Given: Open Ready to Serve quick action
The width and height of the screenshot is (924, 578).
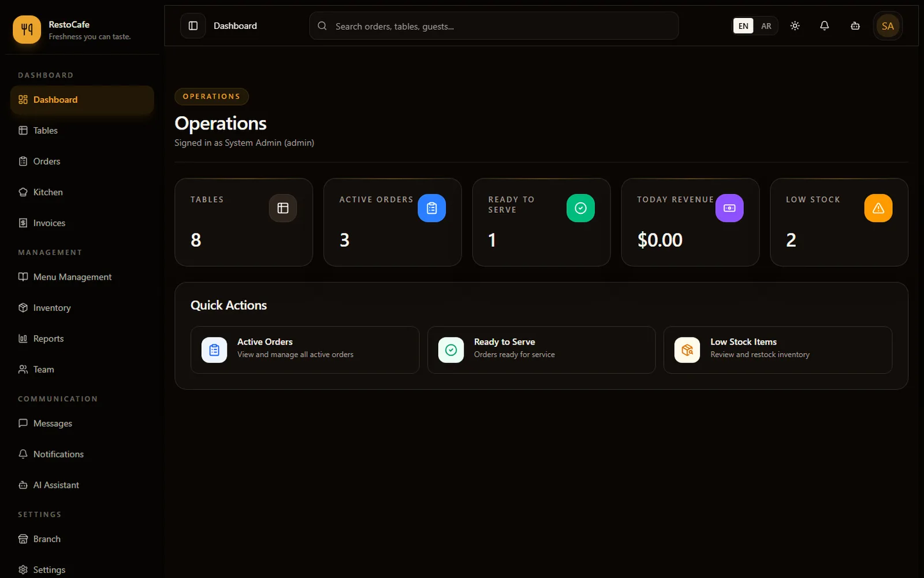Looking at the screenshot, I should click(x=541, y=350).
